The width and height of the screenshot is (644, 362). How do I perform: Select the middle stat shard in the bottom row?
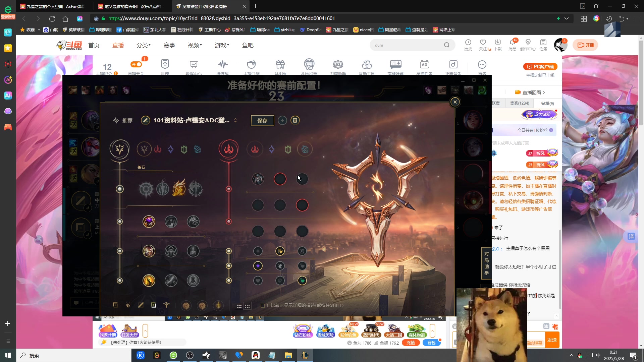tap(280, 281)
